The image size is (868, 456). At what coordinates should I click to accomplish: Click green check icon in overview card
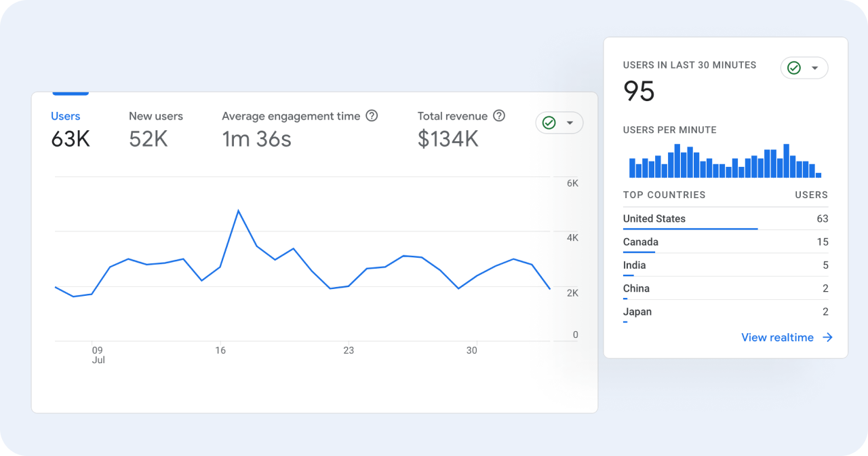pyautogui.click(x=549, y=123)
